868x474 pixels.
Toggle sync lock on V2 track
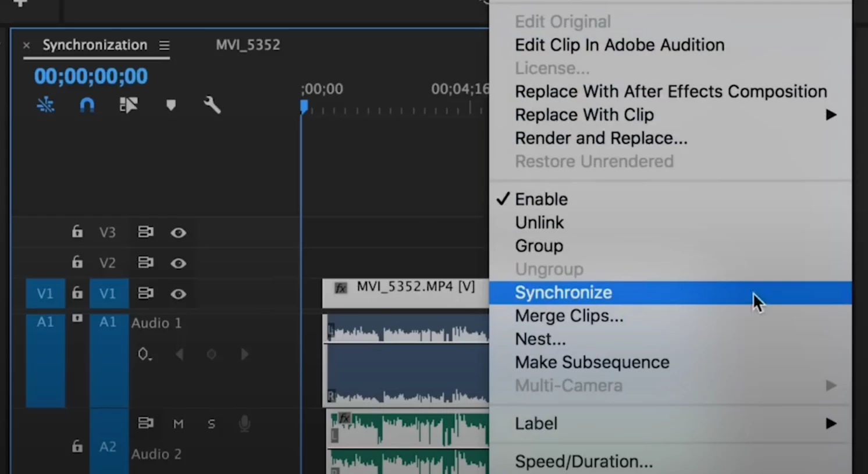pyautogui.click(x=145, y=262)
